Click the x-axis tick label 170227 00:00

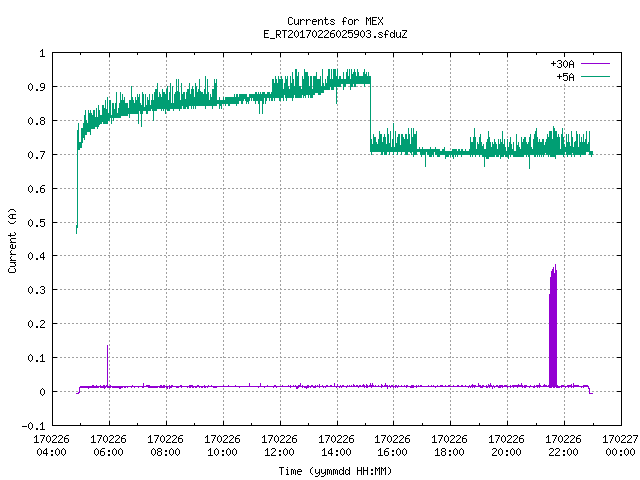tap(620, 445)
